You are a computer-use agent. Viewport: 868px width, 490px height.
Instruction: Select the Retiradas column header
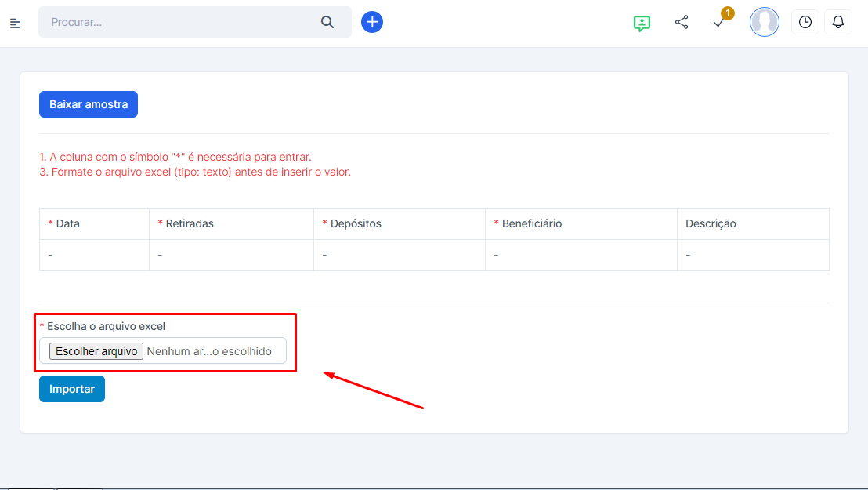189,223
